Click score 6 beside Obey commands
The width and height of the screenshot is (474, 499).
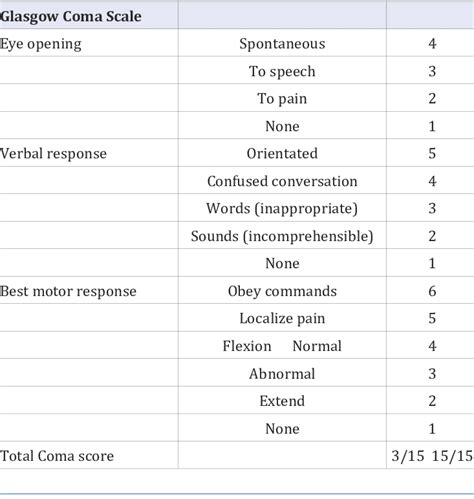click(x=432, y=291)
